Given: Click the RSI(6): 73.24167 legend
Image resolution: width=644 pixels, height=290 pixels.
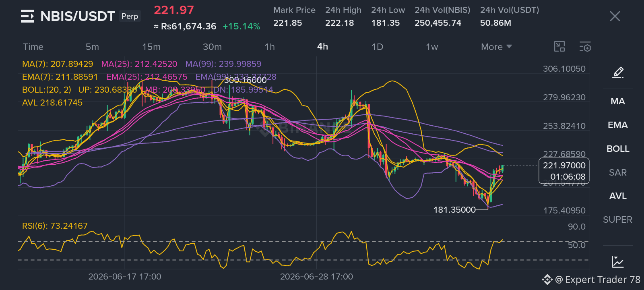Looking at the screenshot, I should pos(55,226).
